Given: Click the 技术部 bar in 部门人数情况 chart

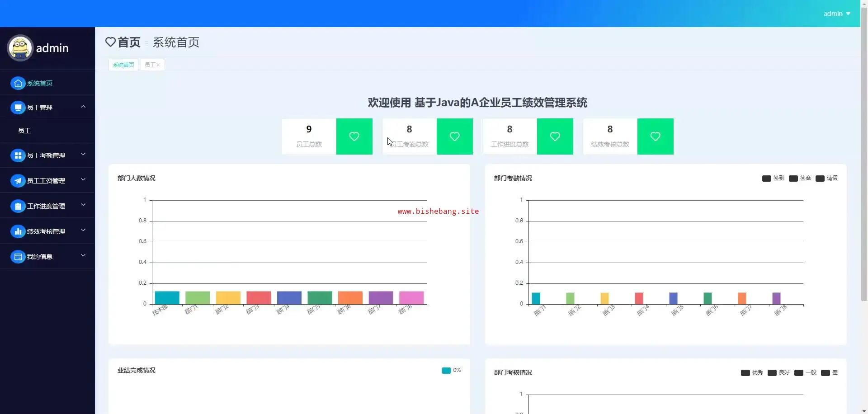Looking at the screenshot, I should coord(167,297).
